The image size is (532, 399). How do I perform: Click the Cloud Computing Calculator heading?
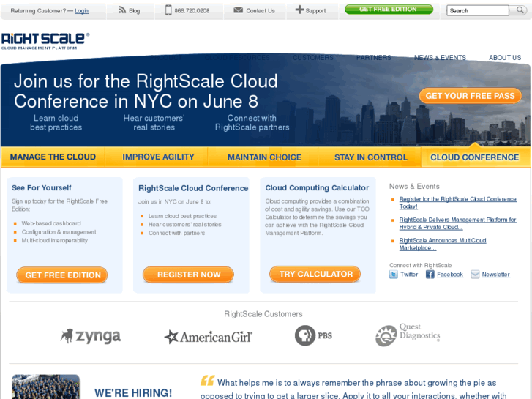pos(317,187)
